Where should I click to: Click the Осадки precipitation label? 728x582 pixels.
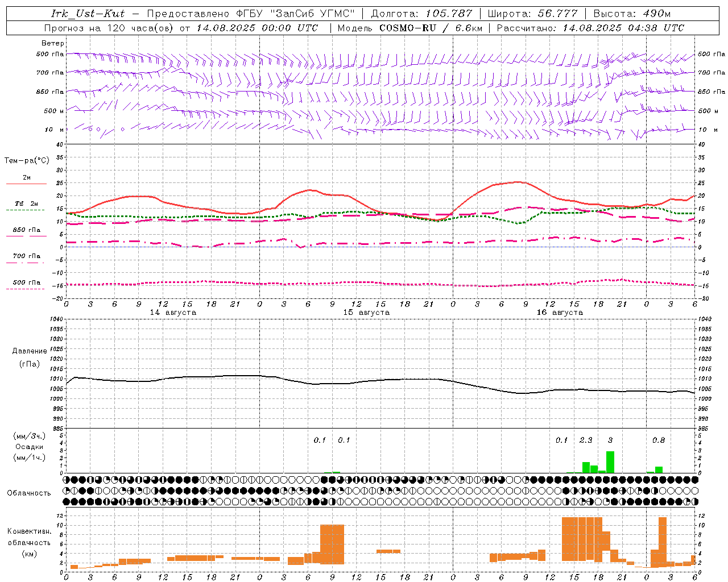30,447
